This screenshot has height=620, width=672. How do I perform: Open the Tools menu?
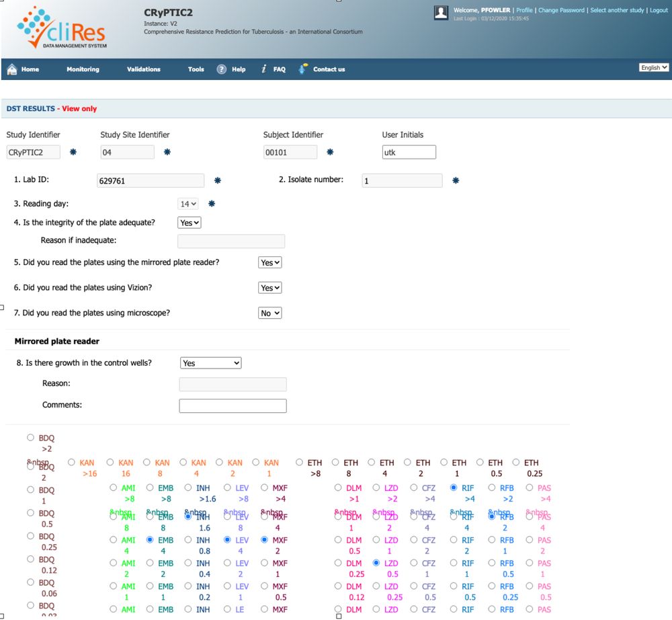[196, 69]
